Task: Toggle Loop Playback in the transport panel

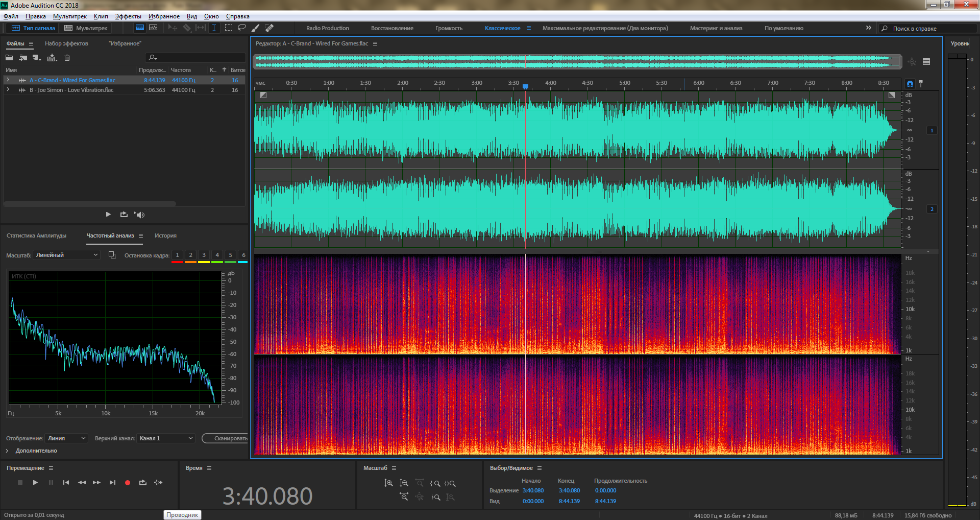Action: pos(143,482)
